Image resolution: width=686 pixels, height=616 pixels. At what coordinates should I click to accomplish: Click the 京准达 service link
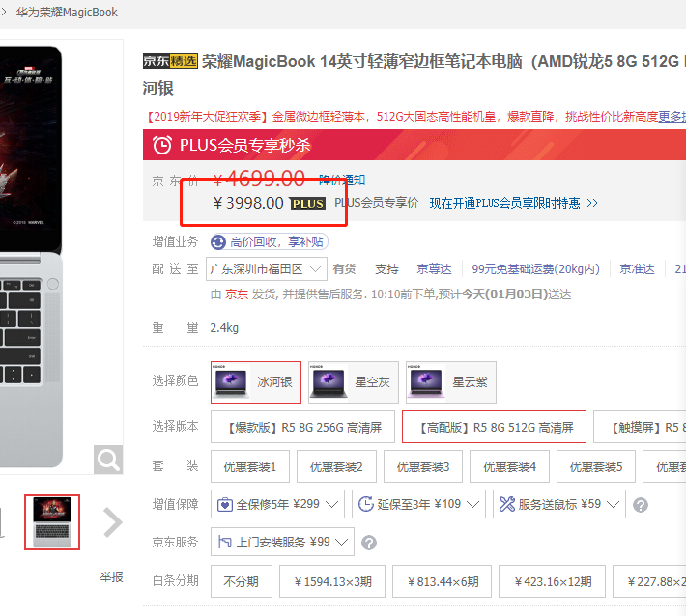[637, 268]
